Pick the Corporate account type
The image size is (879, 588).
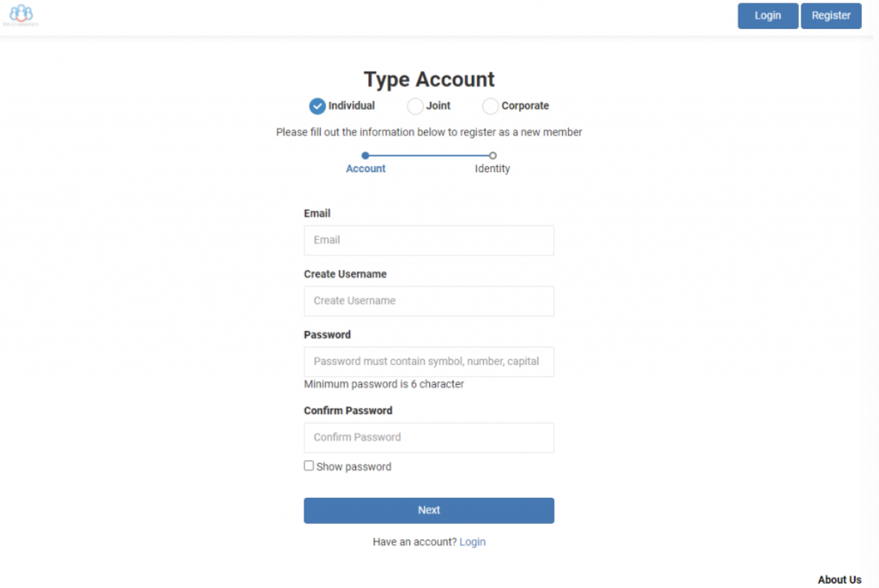coord(490,106)
